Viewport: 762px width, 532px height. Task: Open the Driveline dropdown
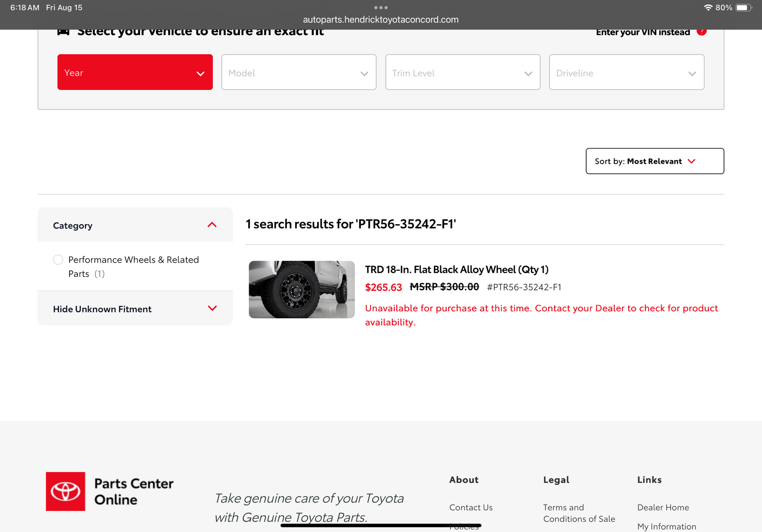[x=626, y=72]
